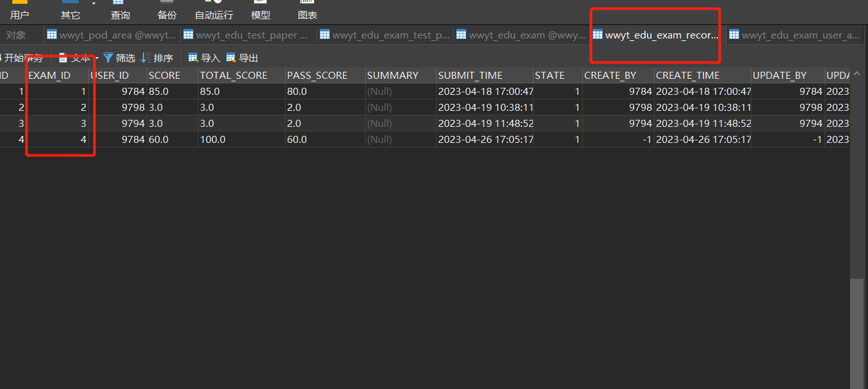Select UPDATE_BY cell 9798
868x389 pixels.
click(x=788, y=107)
